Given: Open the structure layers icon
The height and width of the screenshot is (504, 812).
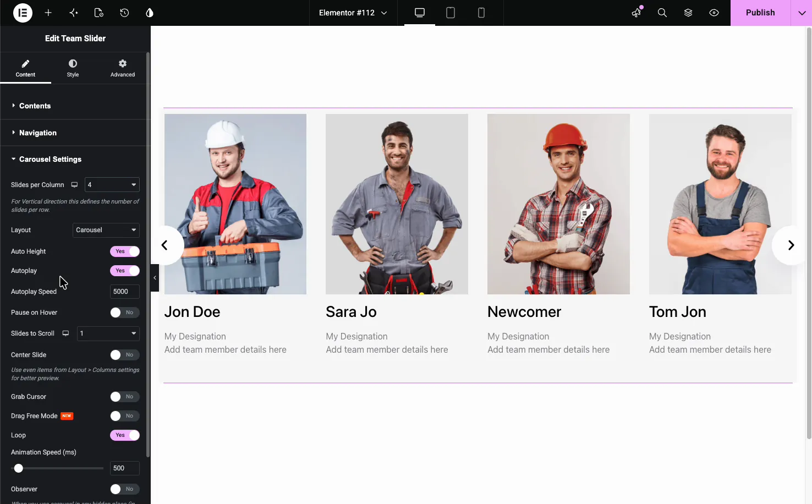Looking at the screenshot, I should (688, 13).
